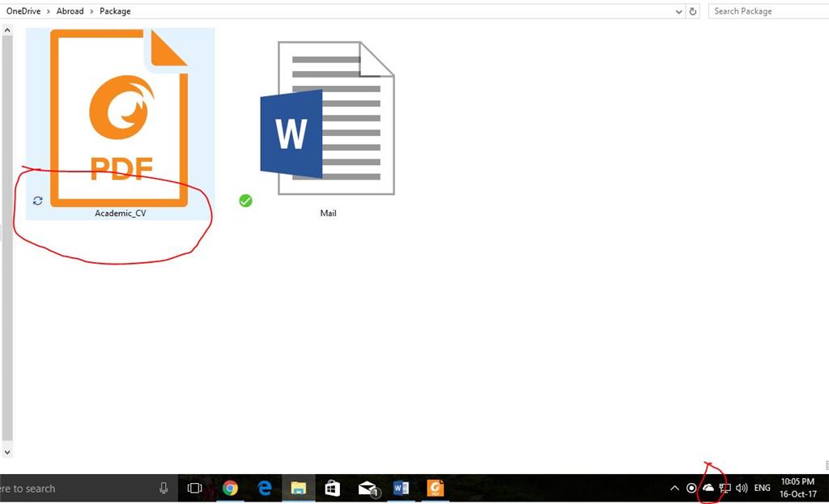This screenshot has height=504, width=829.
Task: Click Package in the address breadcrumb
Action: (115, 11)
